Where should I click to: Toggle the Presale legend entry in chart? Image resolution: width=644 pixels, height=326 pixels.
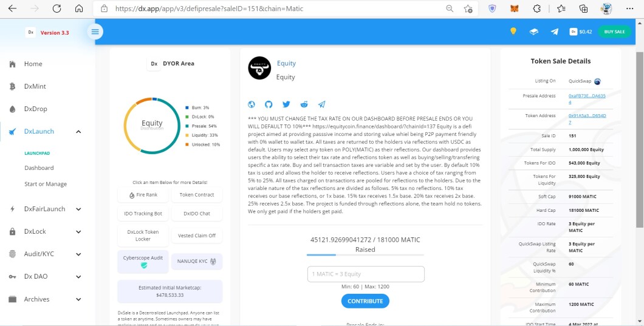(204, 126)
